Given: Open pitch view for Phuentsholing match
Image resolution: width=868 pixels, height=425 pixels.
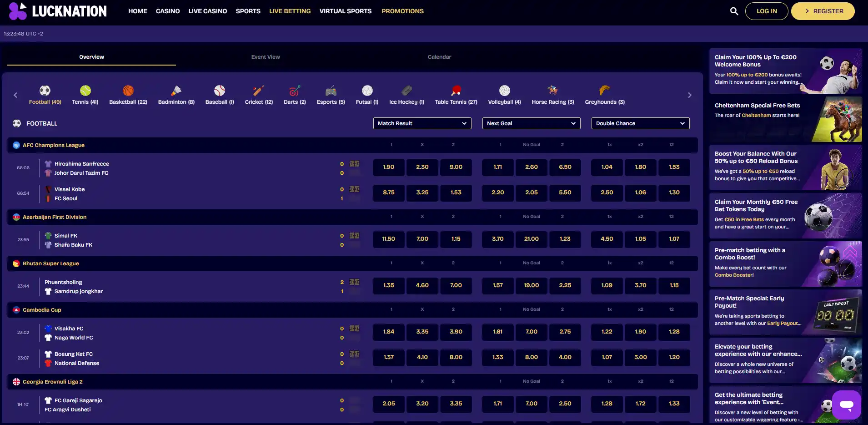Looking at the screenshot, I should [354, 282].
